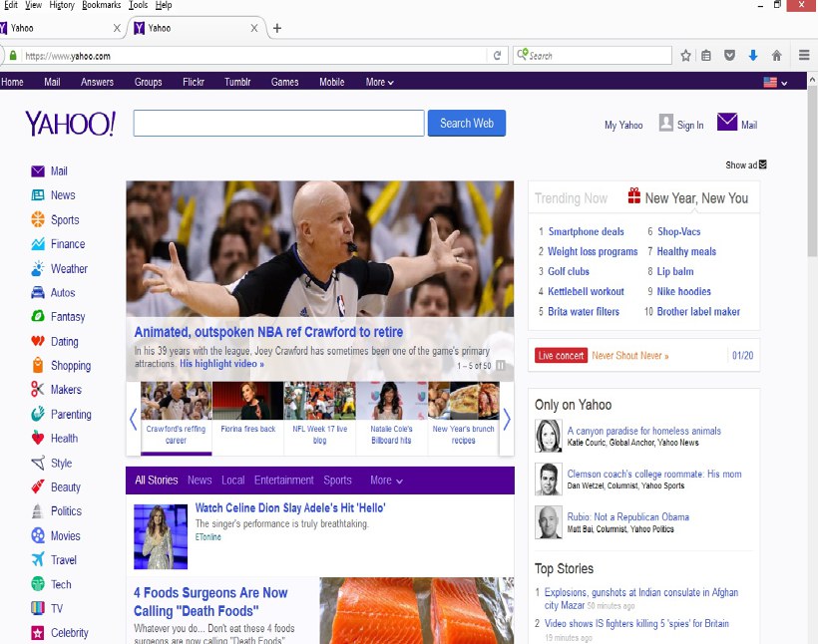Screen dimensions: 818x644
Task: Click the vertical page scrollbar
Action: pos(811,299)
